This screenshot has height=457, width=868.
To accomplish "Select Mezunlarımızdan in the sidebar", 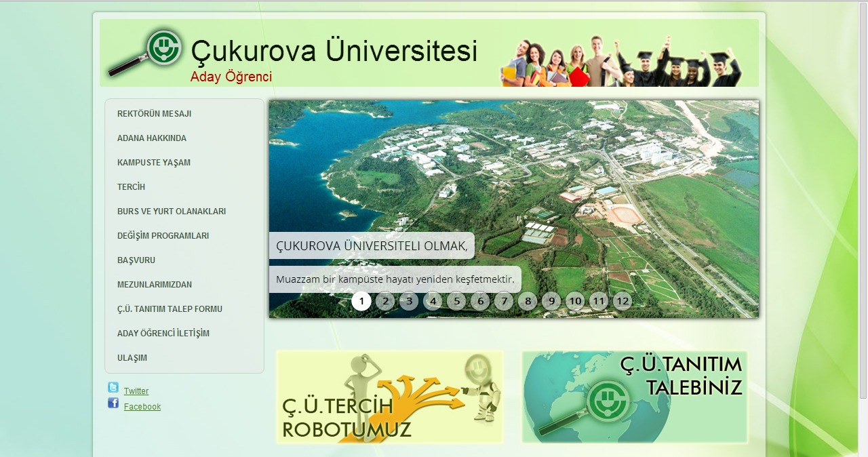I will 155,285.
